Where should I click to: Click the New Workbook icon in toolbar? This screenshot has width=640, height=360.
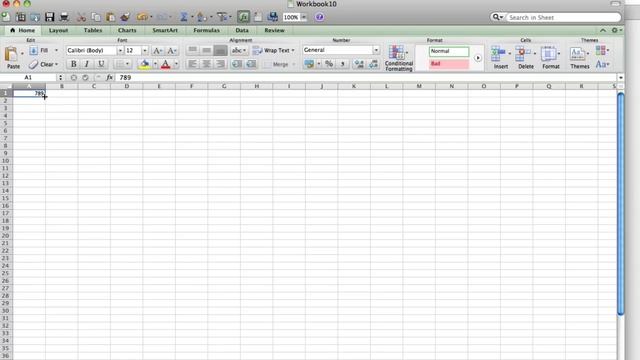[6, 17]
